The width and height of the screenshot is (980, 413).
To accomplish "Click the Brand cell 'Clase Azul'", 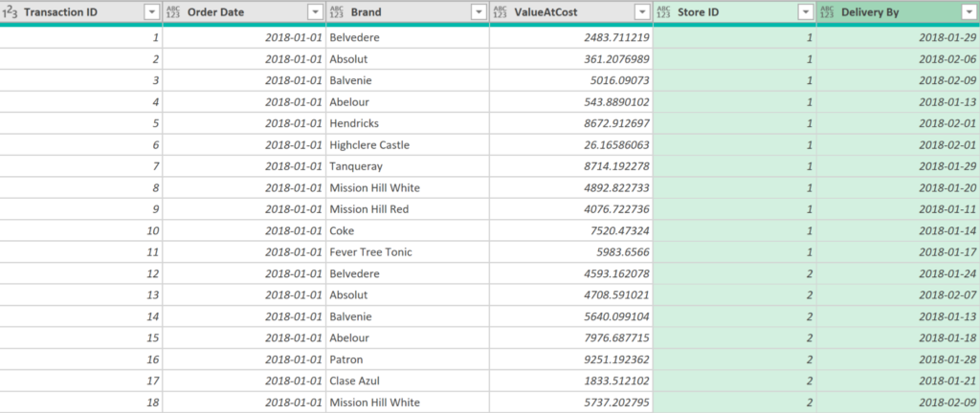I will pos(408,380).
